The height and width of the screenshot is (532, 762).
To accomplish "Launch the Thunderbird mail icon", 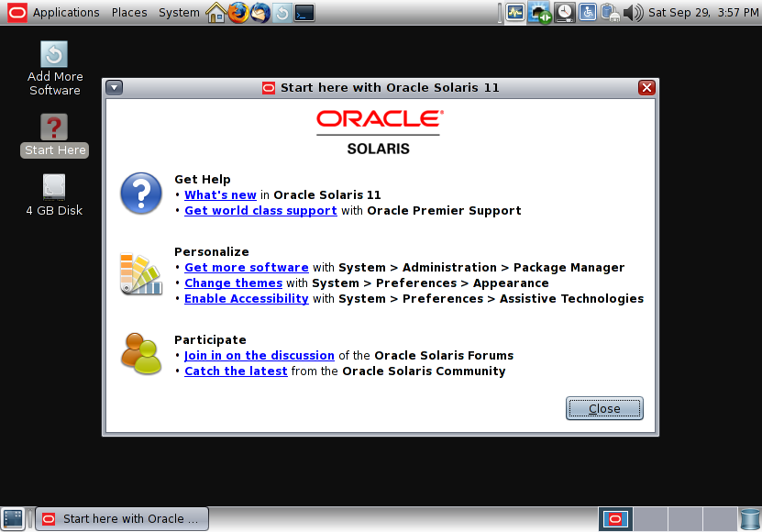I will 260,13.
